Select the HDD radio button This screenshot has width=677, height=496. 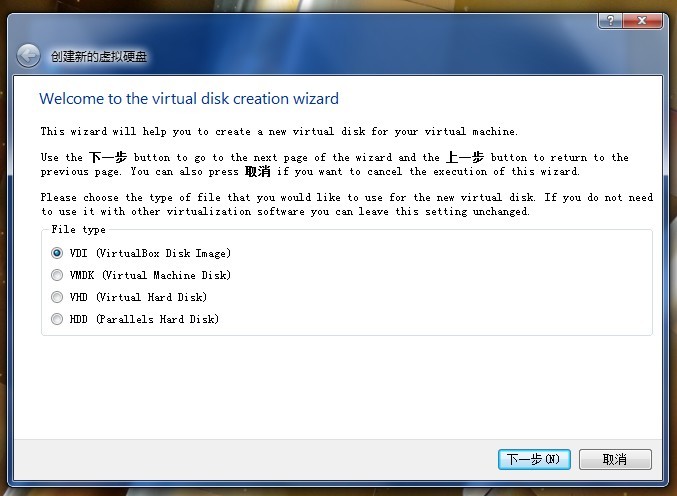click(57, 319)
